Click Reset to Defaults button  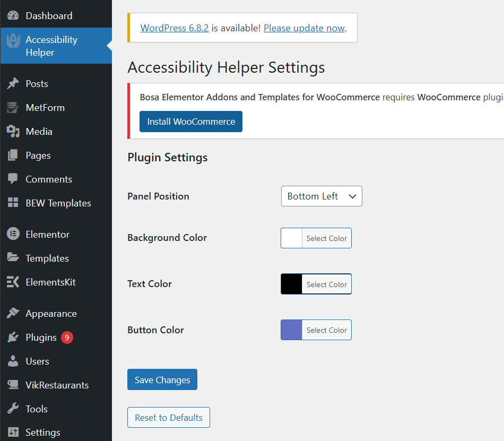[x=168, y=418]
